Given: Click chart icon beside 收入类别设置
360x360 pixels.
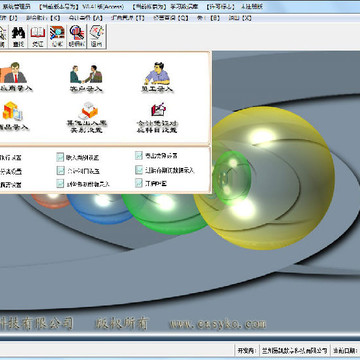Looking at the screenshot, I should tap(60, 157).
